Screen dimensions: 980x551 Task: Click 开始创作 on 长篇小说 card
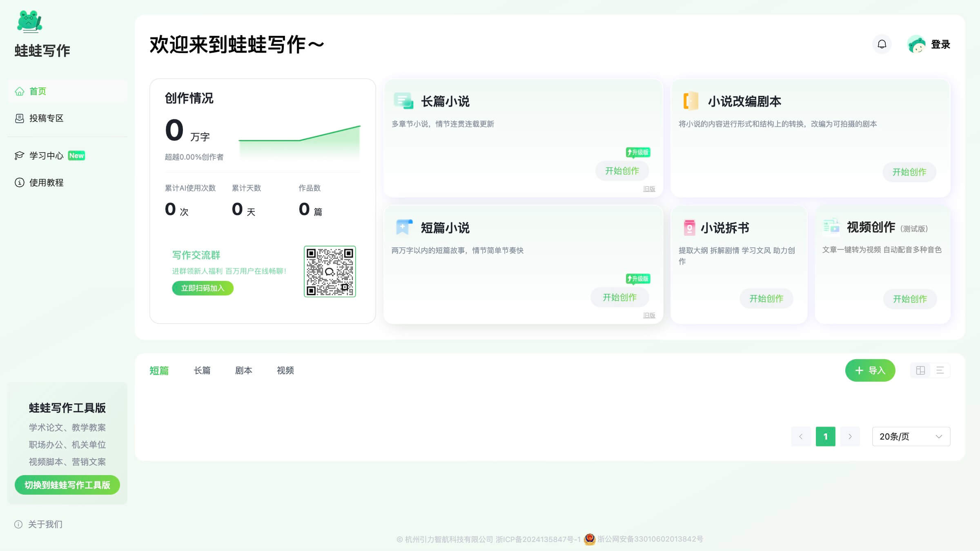(x=621, y=171)
